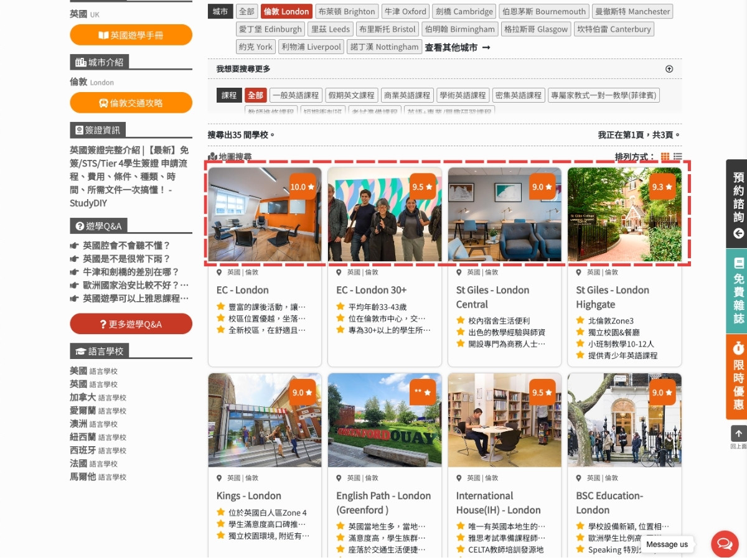The image size is (747, 560).
Task: Open the 英國遊學手冊 orange button
Action: [x=131, y=35]
